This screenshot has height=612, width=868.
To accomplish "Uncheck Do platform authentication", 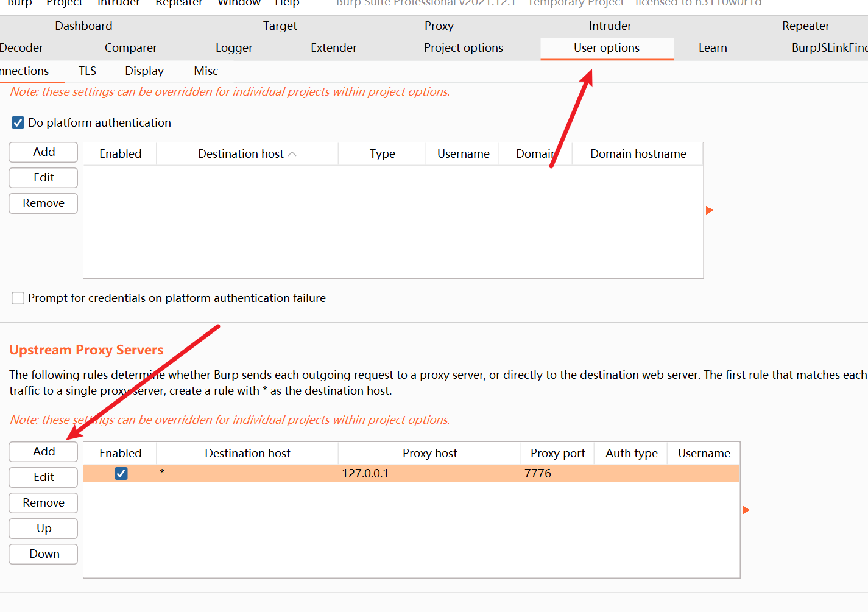I will click(18, 122).
